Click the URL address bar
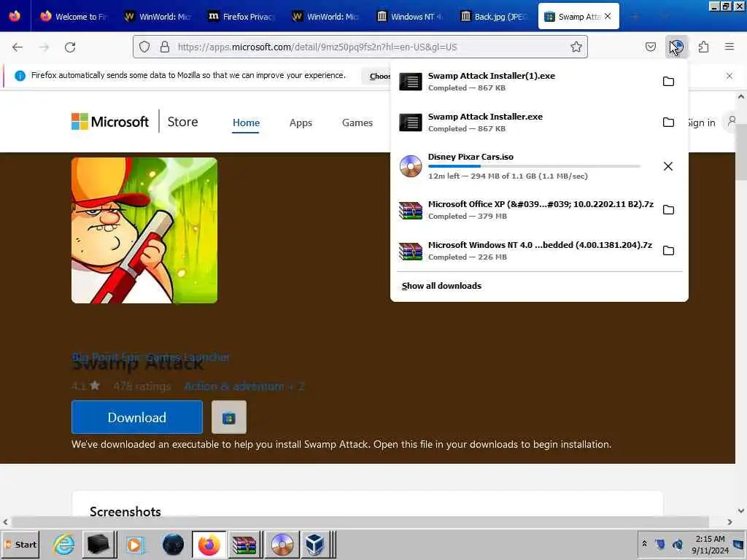This screenshot has height=560, width=747. tap(360, 47)
